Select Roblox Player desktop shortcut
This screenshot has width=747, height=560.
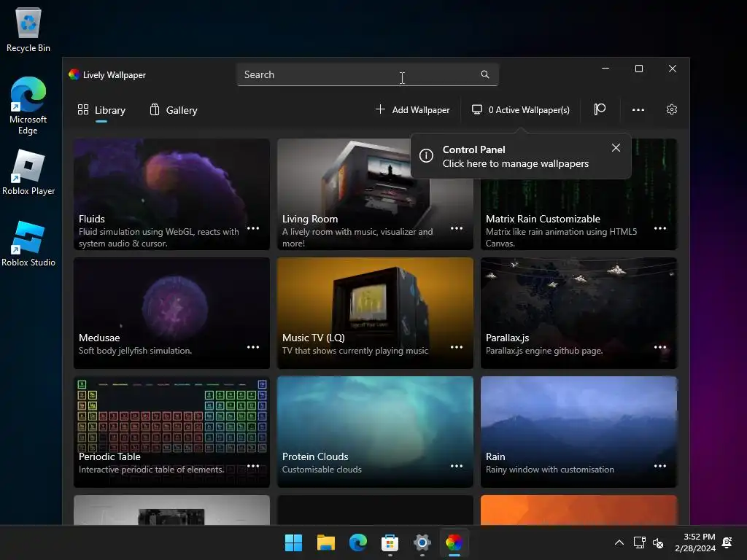28,172
